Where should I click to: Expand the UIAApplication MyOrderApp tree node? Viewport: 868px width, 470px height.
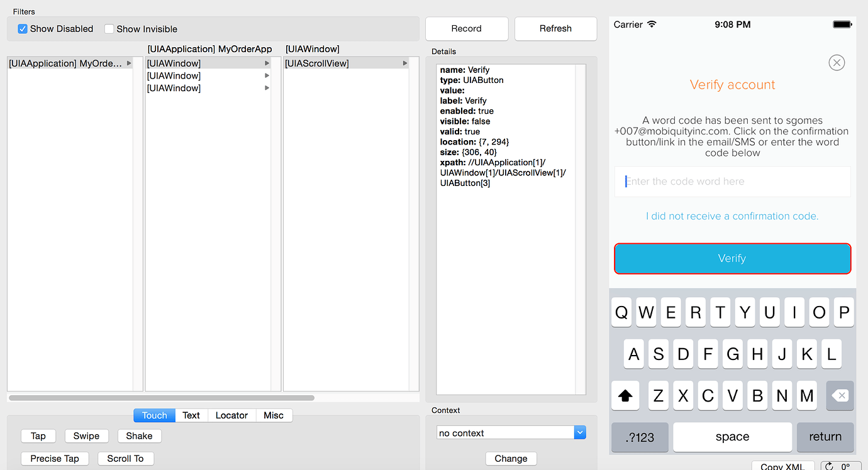(x=129, y=63)
